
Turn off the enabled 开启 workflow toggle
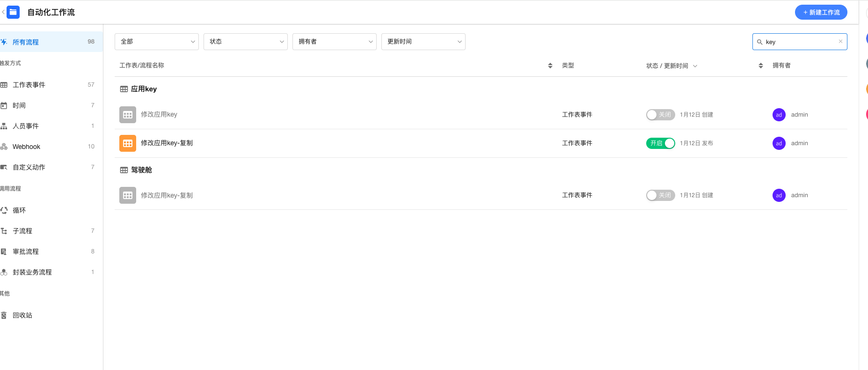[660, 143]
